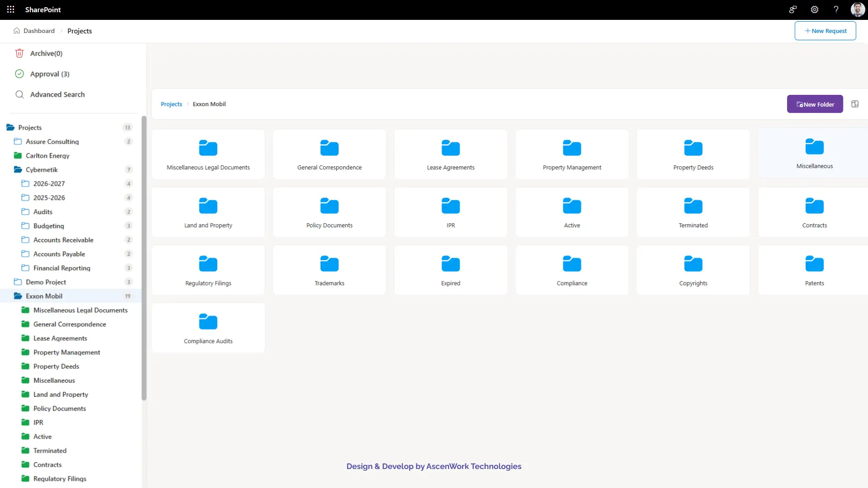Select Lease Agreements in the tree
The image size is (868, 488).
point(60,338)
